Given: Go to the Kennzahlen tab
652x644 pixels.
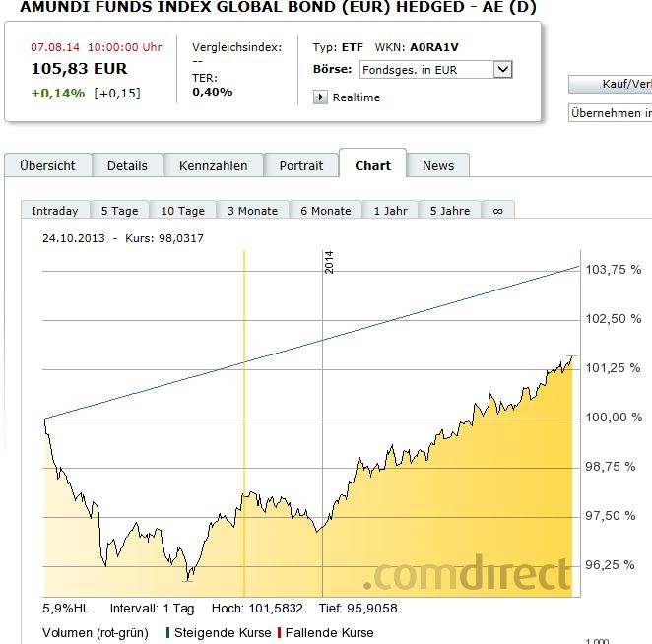Looking at the screenshot, I should coord(214,165).
